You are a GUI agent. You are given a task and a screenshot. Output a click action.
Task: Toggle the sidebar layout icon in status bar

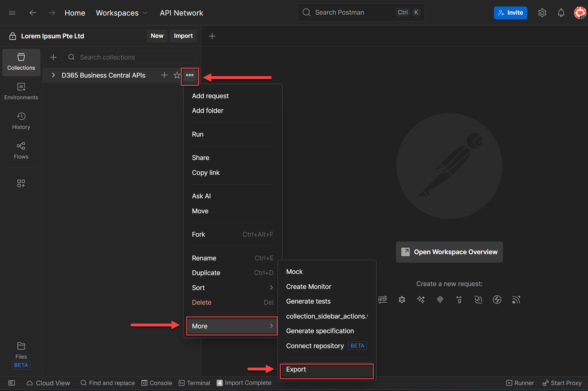12,383
